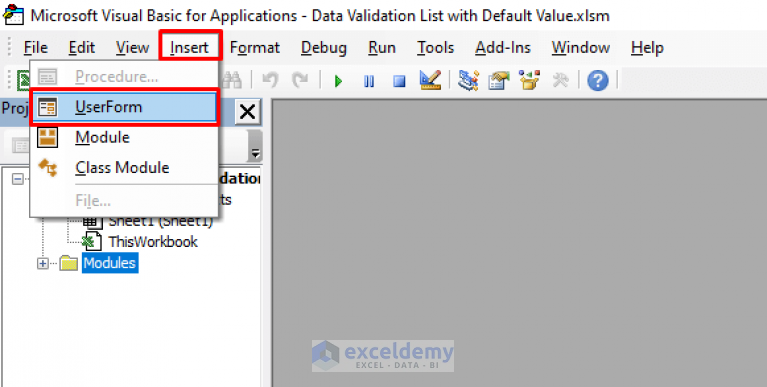Open the Properties Window toolbar icon
This screenshot has width=767, height=387.
point(499,80)
